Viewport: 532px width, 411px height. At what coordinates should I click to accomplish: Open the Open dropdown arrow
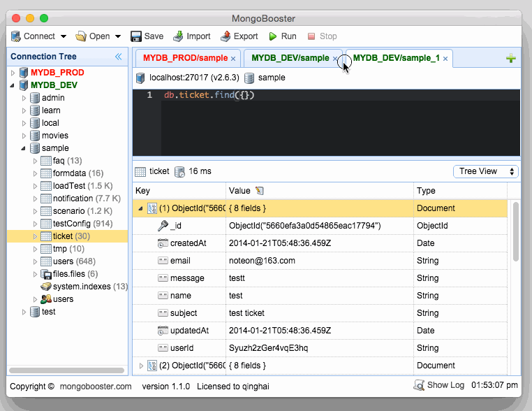[x=118, y=36]
